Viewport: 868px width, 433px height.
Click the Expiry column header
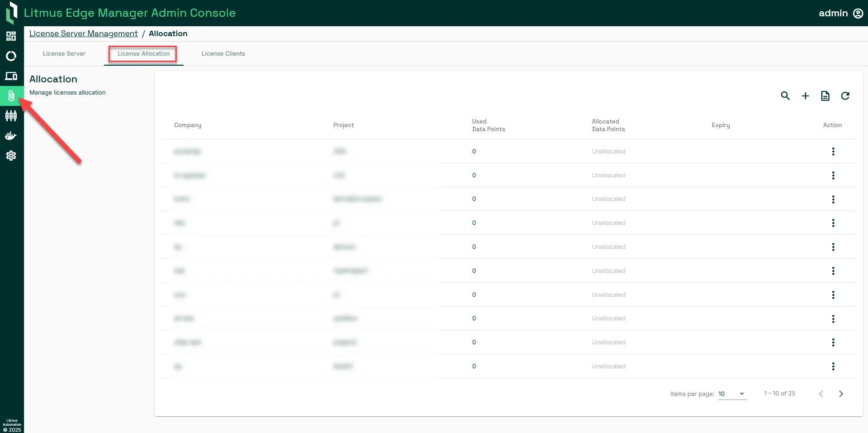pyautogui.click(x=721, y=125)
